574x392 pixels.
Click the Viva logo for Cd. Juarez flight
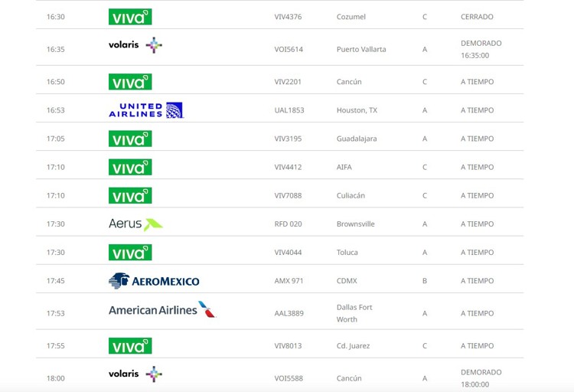[x=130, y=346]
